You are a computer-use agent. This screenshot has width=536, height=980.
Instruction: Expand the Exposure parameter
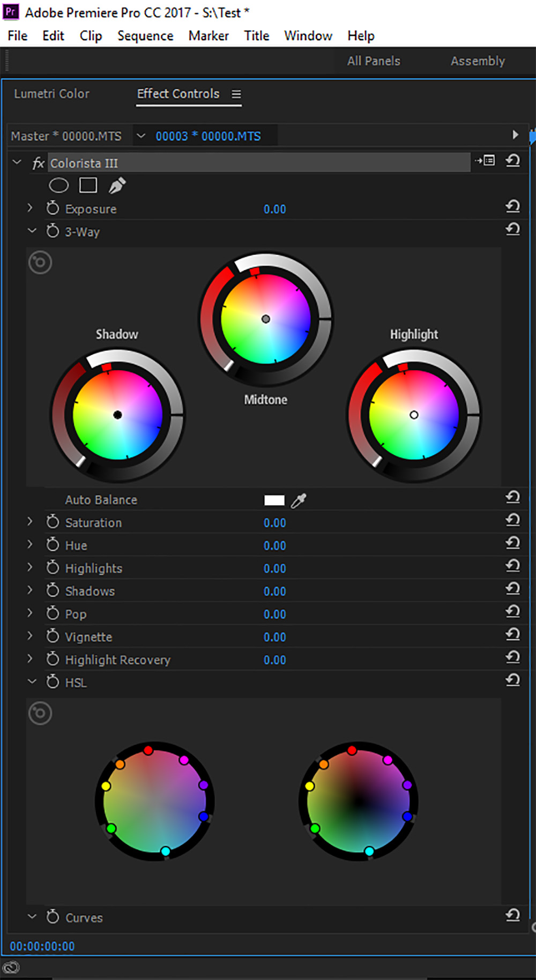[x=30, y=208]
